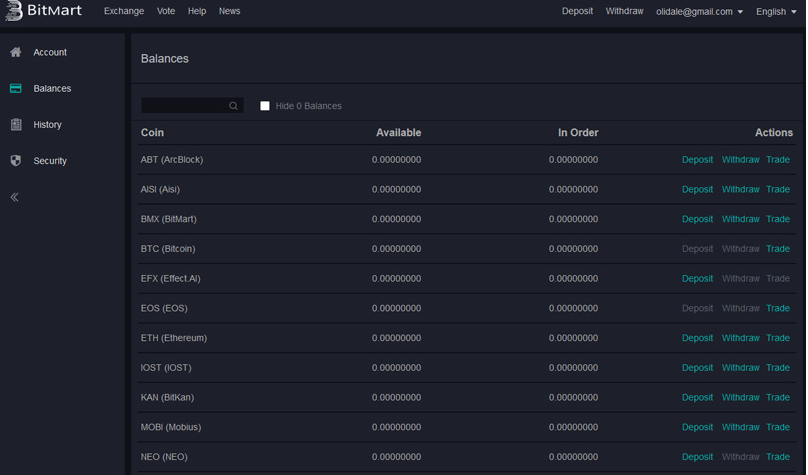Go to Deposit in the top bar
The image size is (808, 475).
(577, 11)
